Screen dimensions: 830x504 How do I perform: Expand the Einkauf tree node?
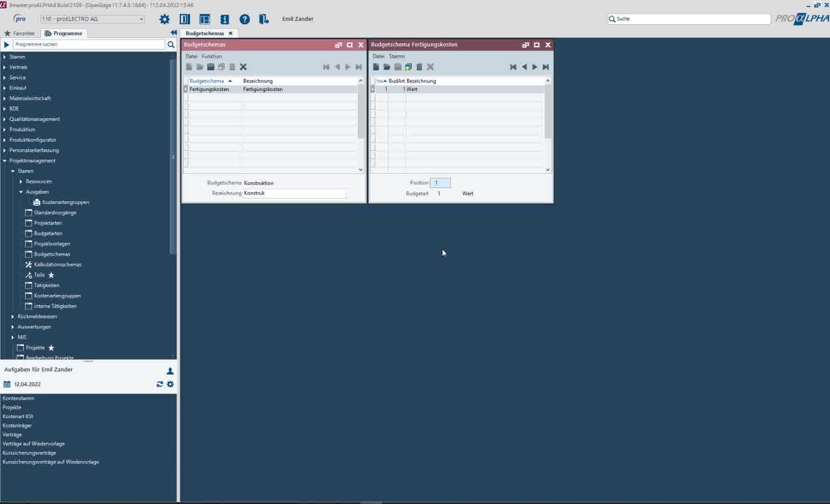click(5, 88)
